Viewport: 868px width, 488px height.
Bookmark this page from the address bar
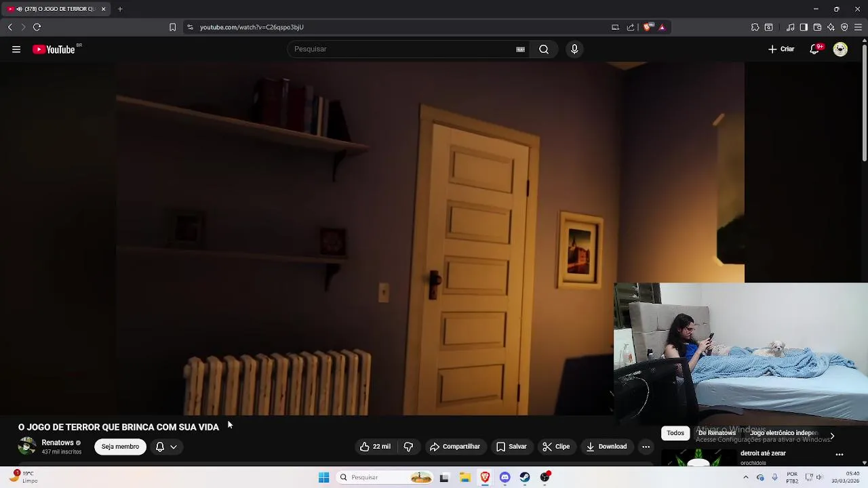pos(172,27)
